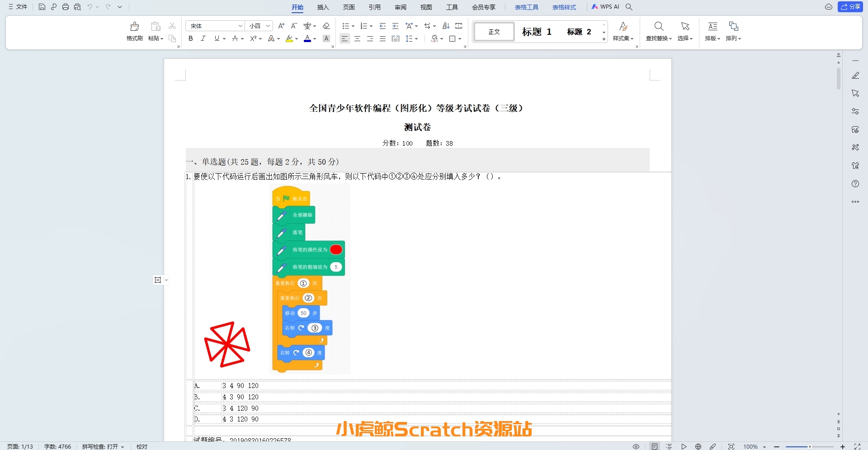This screenshot has width=868, height=450.
Task: Click the Print icon in the quick access bar
Action: click(x=66, y=7)
